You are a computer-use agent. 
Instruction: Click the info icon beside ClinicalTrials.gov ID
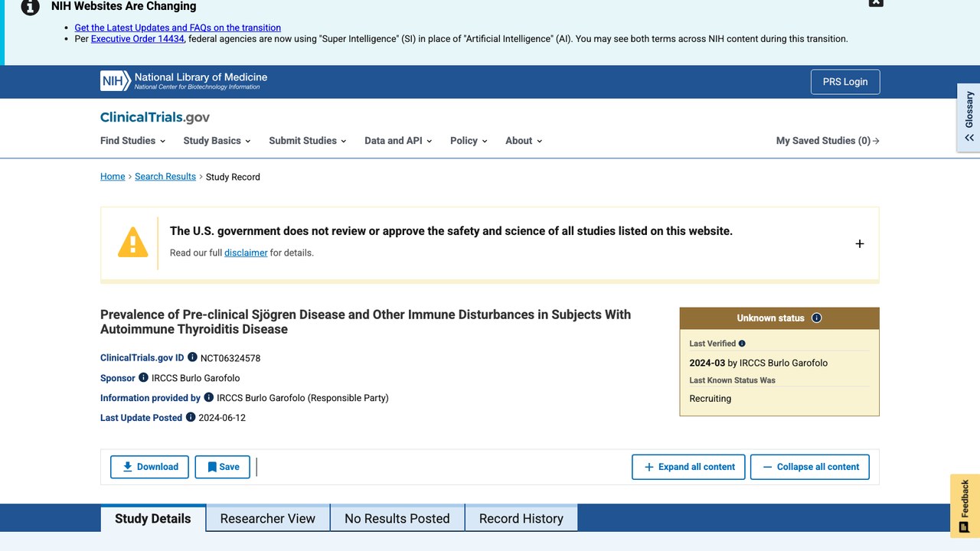192,357
